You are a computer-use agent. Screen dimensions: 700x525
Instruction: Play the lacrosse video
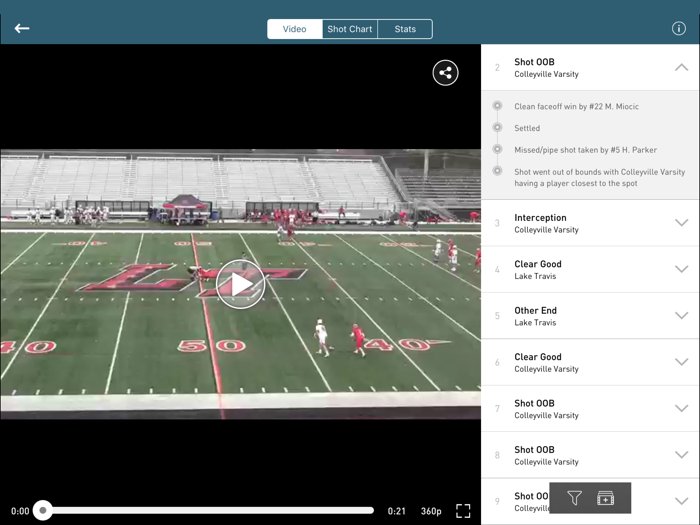click(240, 285)
